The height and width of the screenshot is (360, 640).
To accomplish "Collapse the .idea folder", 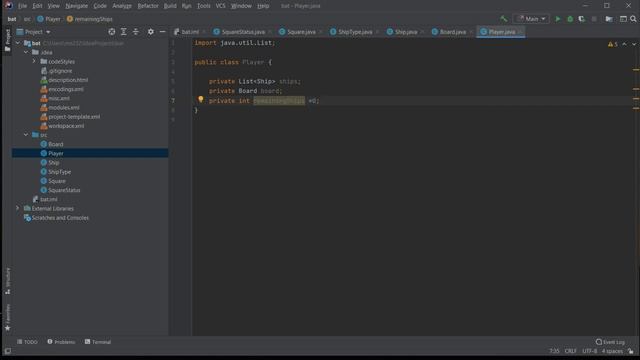I will (x=26, y=52).
